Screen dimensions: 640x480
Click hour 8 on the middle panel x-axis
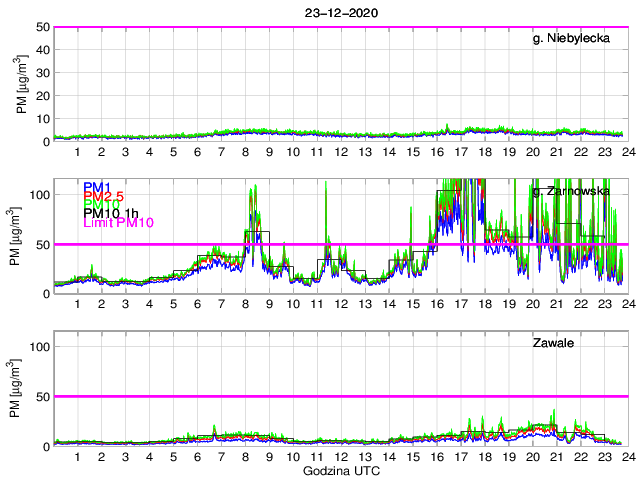tap(245, 304)
